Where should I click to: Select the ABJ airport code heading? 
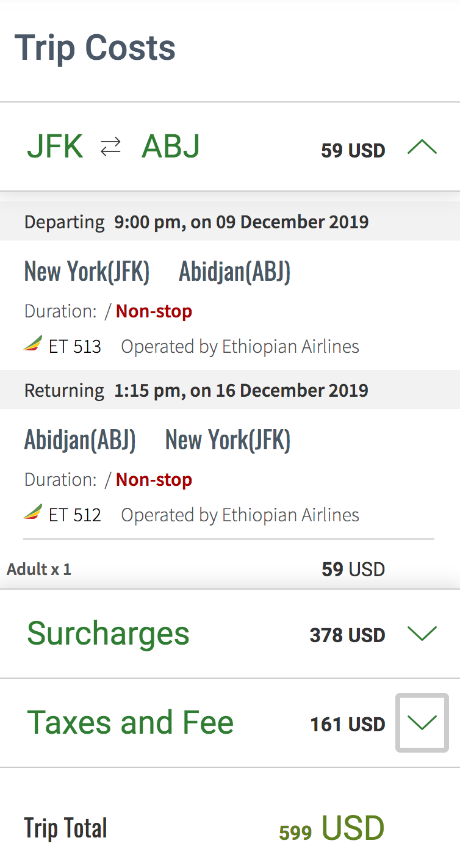tap(171, 147)
